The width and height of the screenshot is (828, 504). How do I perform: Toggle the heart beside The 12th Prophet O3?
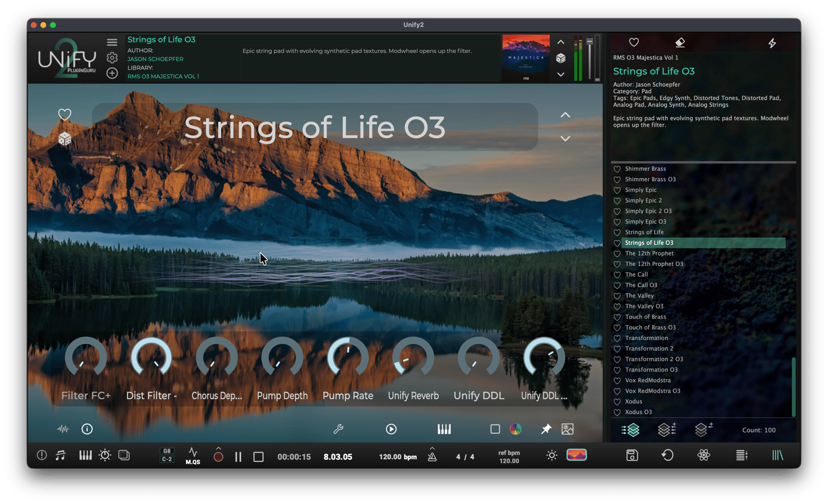coord(617,264)
